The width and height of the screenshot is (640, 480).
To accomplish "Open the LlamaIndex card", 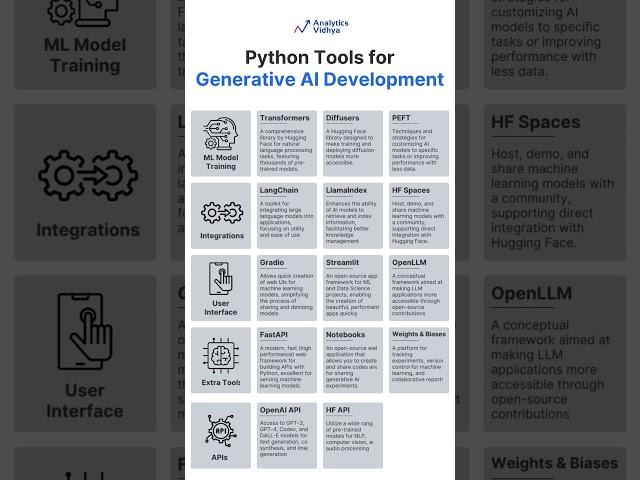I will 353,216.
